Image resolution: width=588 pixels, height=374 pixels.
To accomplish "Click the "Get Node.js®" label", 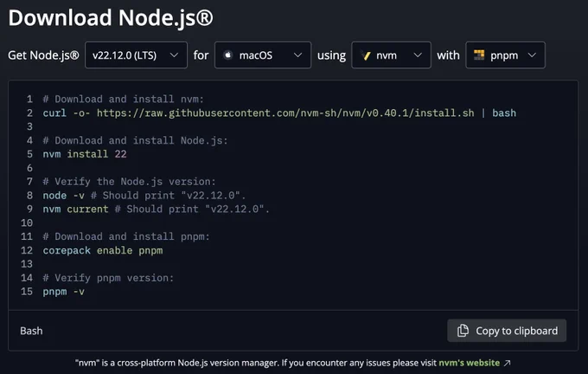I will coord(43,55).
